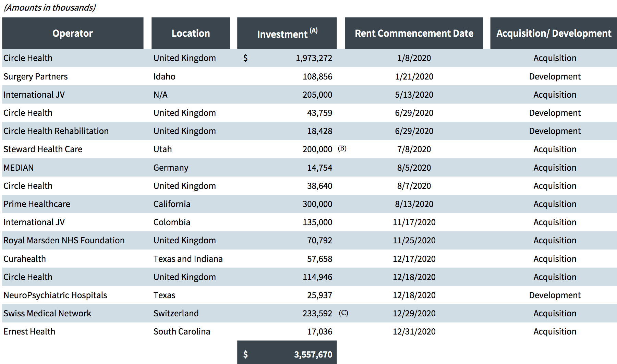Image resolution: width=617 pixels, height=364 pixels.
Task: Click the date 5/13/2020
Action: click(x=414, y=95)
